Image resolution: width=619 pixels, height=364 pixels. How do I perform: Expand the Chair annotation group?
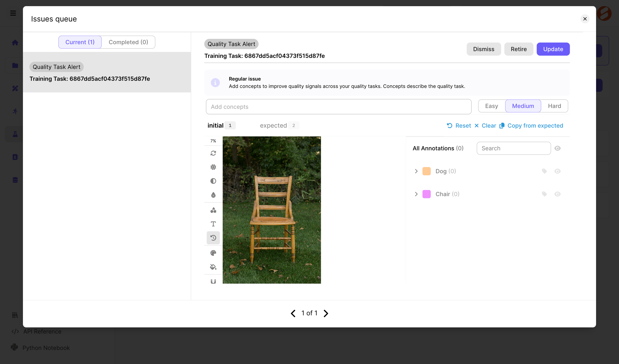416,194
